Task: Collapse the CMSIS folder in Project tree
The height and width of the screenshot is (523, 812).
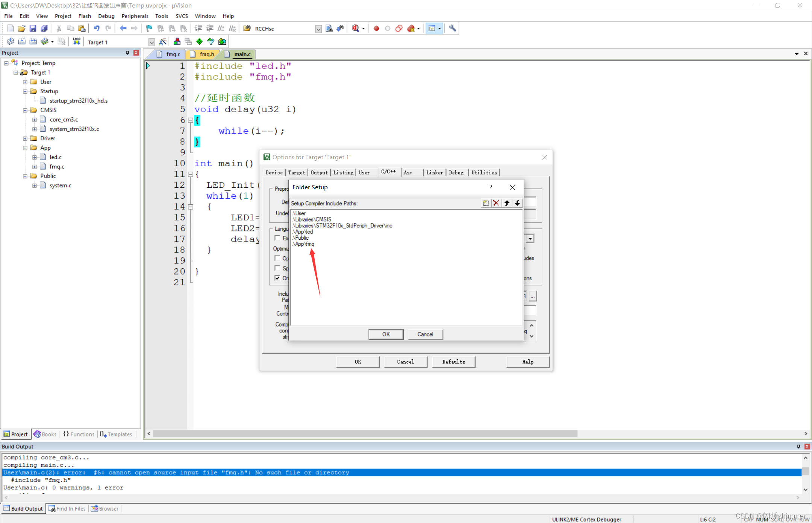Action: (x=25, y=110)
